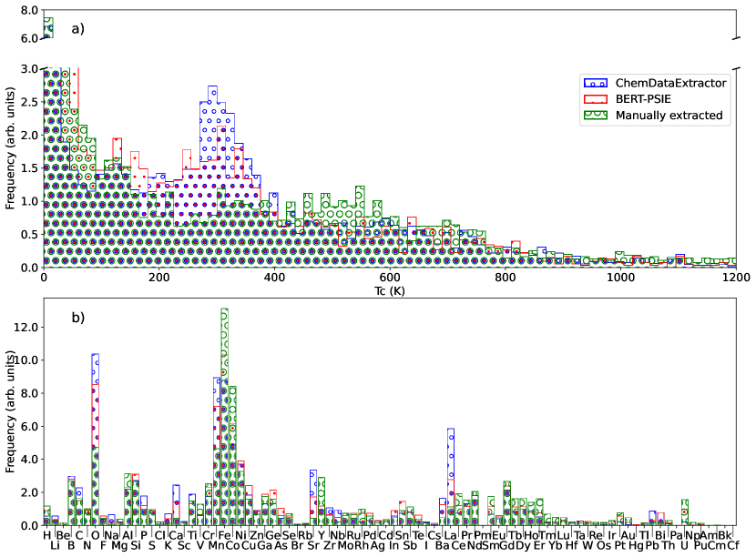Click the 'H' element label

click(46, 535)
